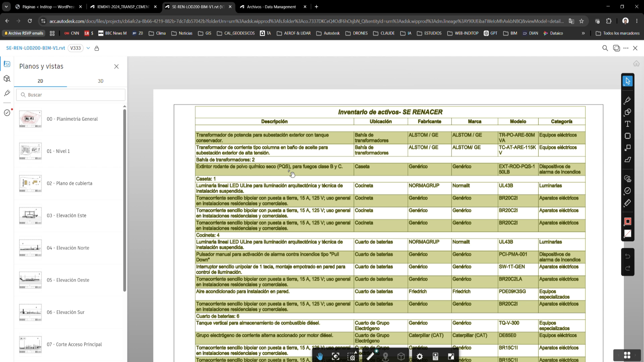Click Fit to view tool

(335, 356)
